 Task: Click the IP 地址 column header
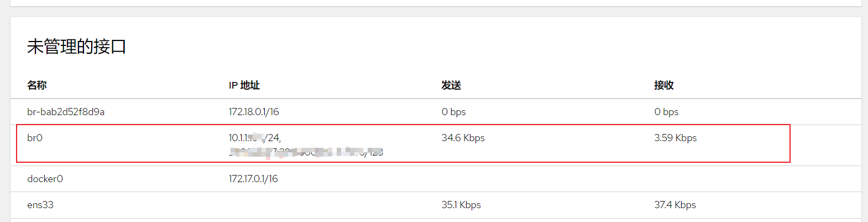244,85
